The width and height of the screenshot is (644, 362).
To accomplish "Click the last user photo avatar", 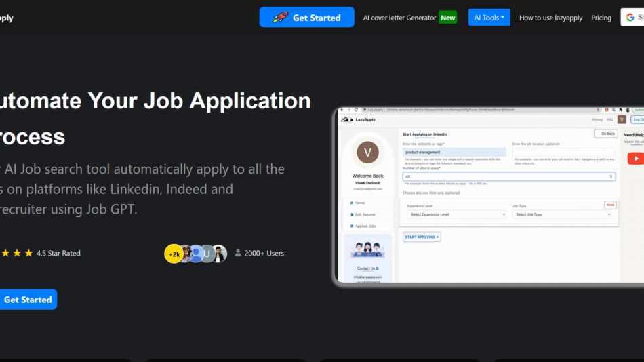I will click(220, 254).
